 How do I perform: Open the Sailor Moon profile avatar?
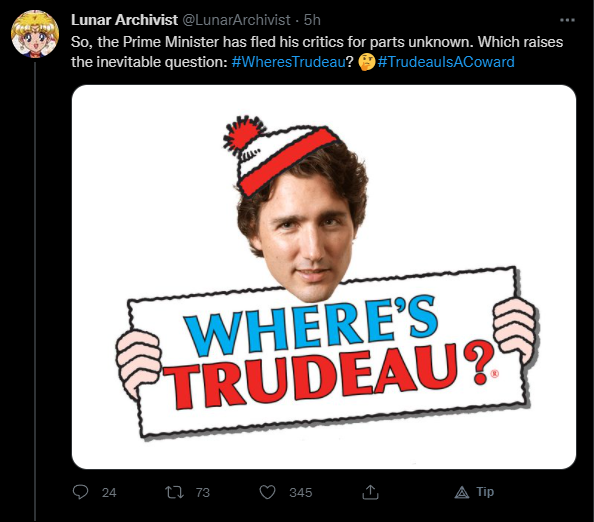[x=35, y=34]
